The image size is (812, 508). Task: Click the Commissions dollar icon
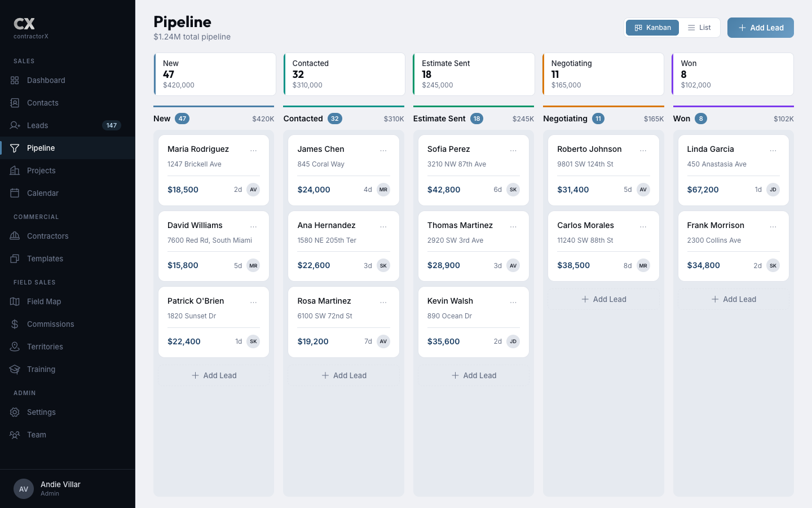tap(15, 324)
